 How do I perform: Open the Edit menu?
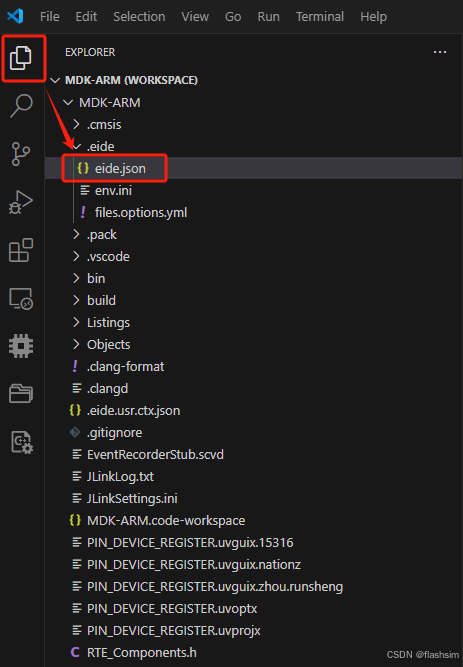[x=86, y=17]
